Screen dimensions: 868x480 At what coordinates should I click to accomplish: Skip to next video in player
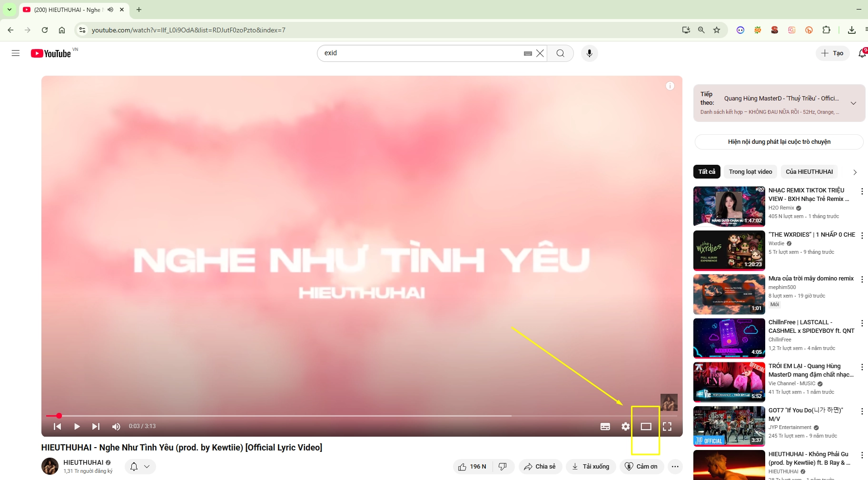coord(96,427)
